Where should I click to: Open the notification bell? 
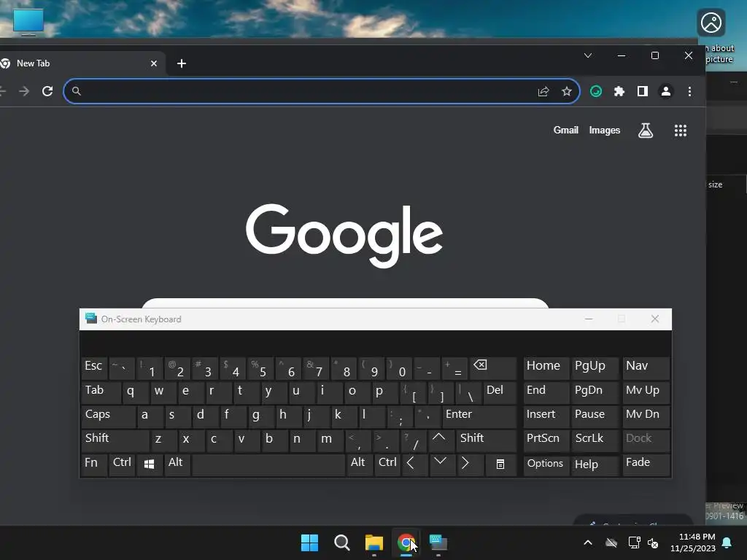tap(727, 542)
